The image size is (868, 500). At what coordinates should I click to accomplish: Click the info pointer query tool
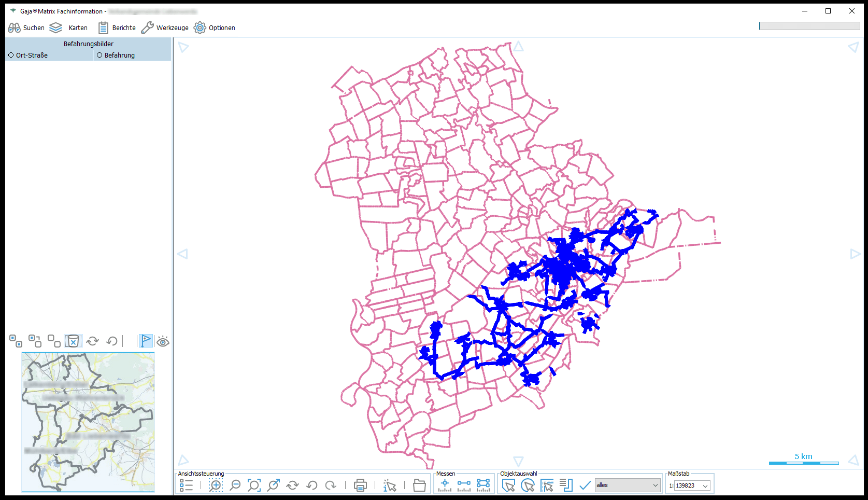pyautogui.click(x=390, y=485)
